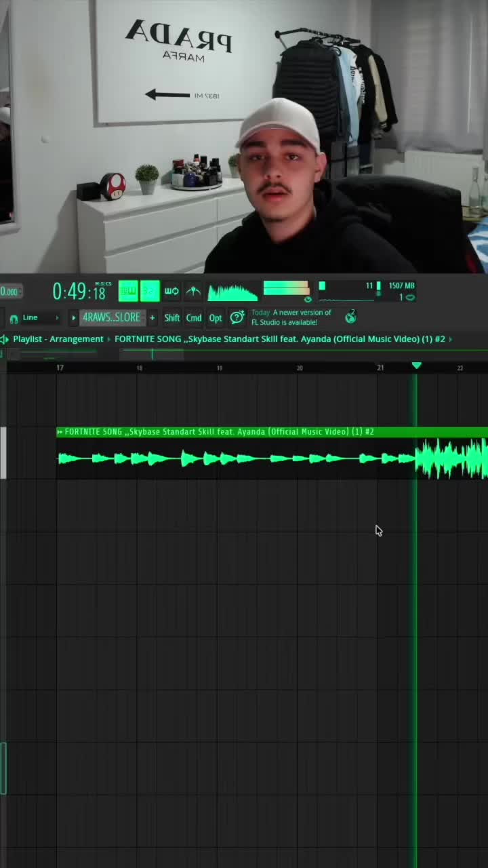The height and width of the screenshot is (868, 488).
Task: Click the track header at the audio clip row
Action: tap(3, 453)
